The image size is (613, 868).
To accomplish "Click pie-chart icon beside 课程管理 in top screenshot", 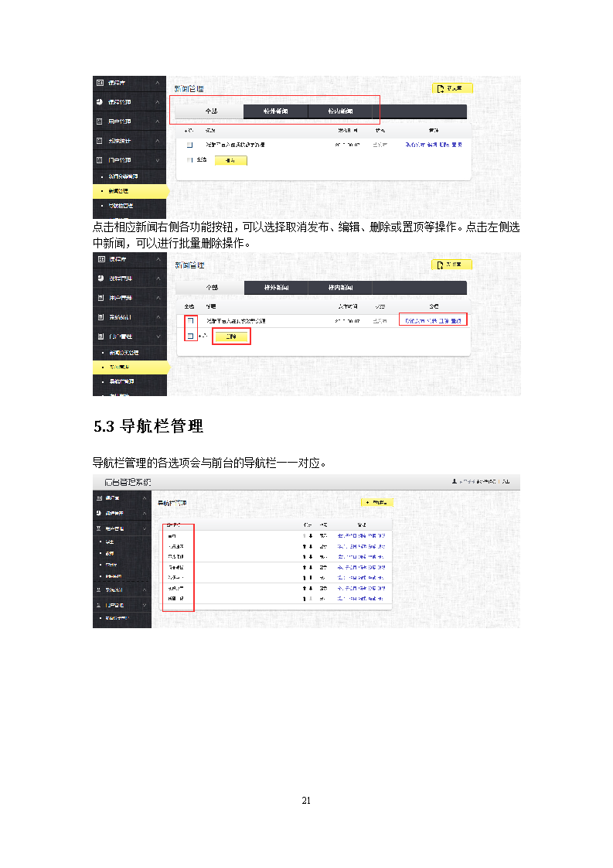I will 100,102.
